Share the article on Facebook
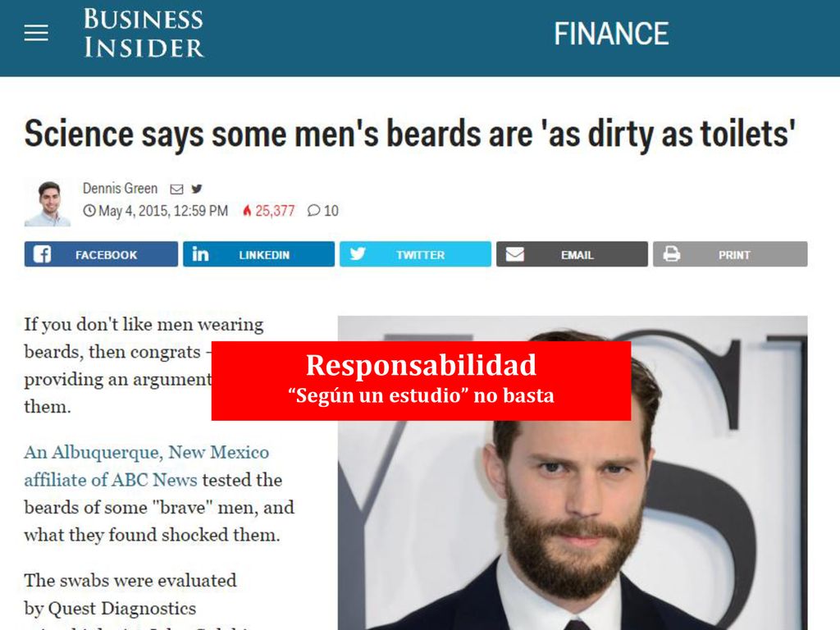The width and height of the screenshot is (840, 630). pos(101,254)
